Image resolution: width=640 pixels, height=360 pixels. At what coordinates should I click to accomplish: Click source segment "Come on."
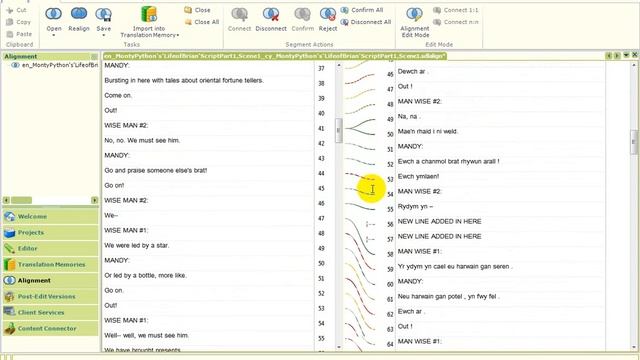(x=118, y=96)
